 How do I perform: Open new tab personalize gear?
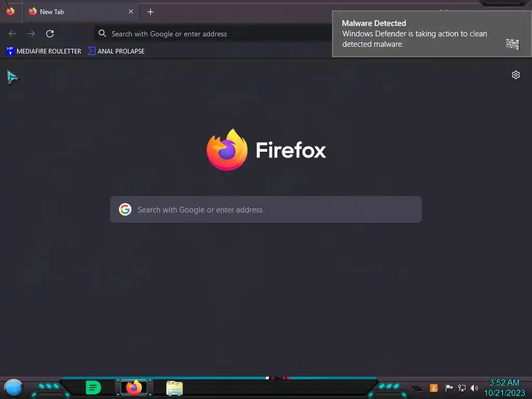pyautogui.click(x=516, y=75)
